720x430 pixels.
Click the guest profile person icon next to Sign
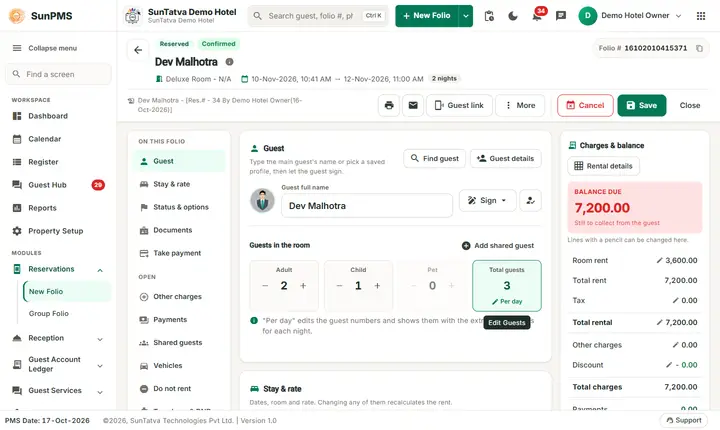point(530,201)
